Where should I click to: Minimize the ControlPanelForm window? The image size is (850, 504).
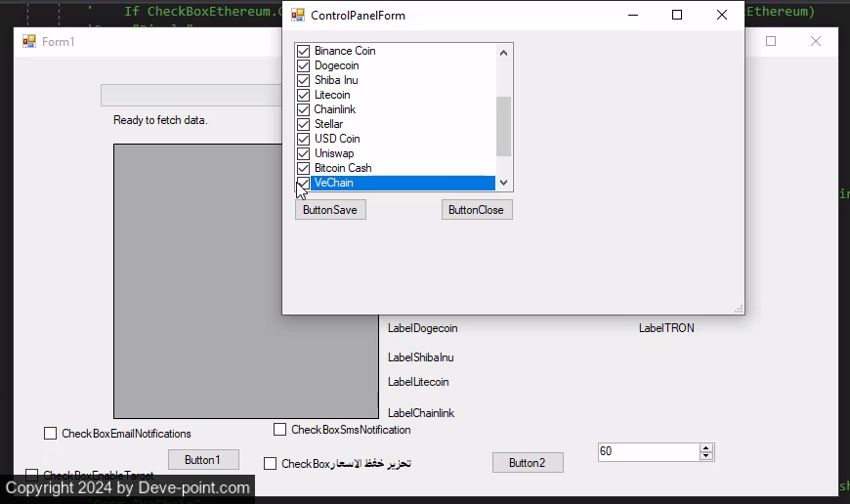(x=633, y=16)
